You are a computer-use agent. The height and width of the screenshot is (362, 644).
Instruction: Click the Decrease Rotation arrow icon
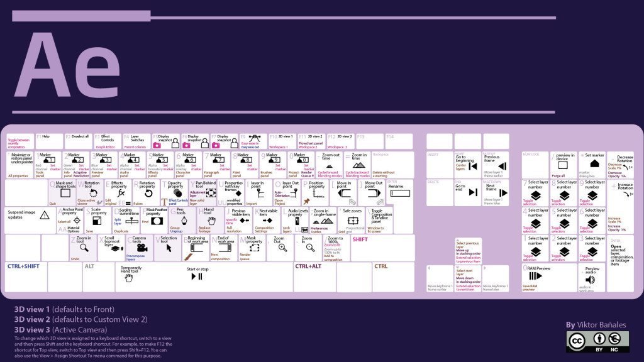click(626, 167)
